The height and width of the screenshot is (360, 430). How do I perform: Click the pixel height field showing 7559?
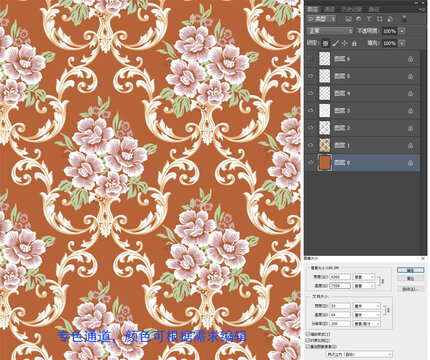[340, 286]
